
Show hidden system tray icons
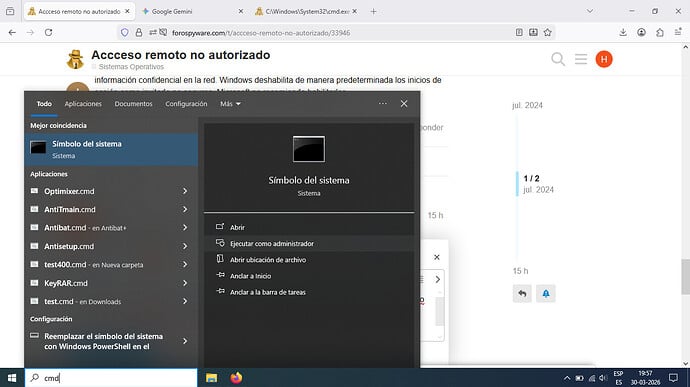click(567, 378)
